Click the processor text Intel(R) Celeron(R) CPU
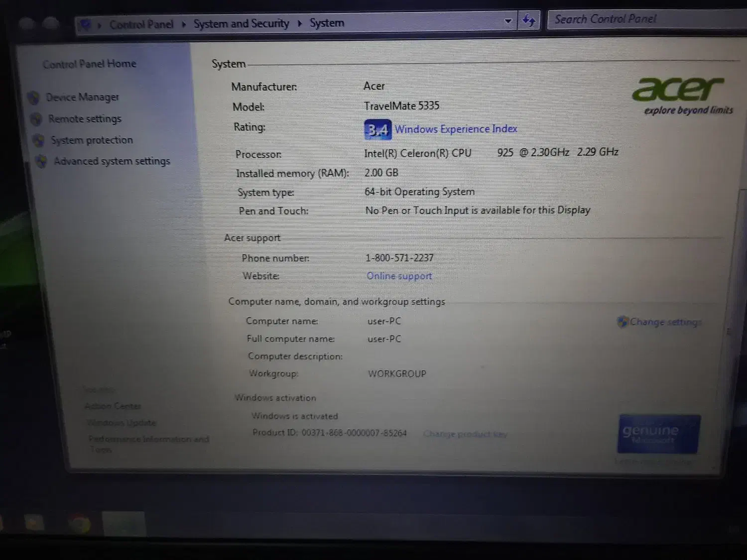 point(418,153)
